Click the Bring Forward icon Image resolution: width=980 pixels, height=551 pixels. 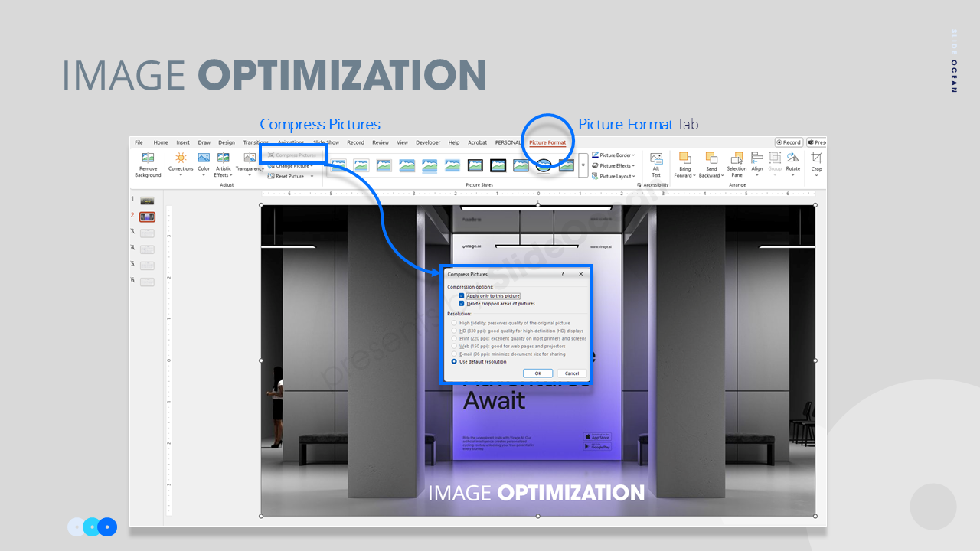click(684, 158)
